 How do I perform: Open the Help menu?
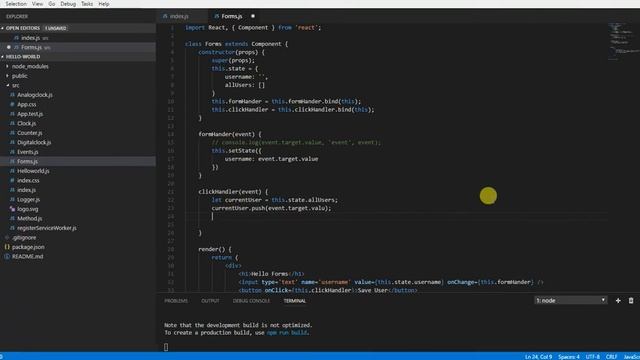coord(104,4)
